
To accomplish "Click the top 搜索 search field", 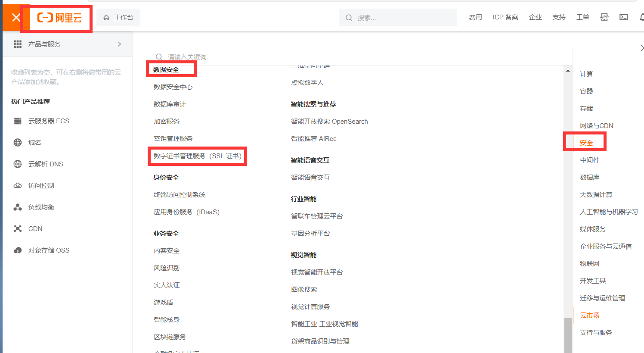I will click(398, 18).
